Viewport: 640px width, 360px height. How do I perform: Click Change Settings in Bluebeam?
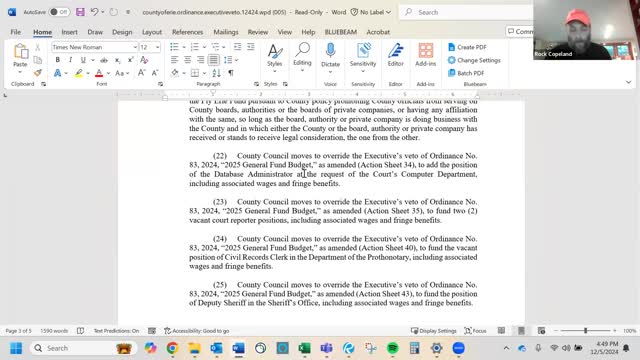tap(474, 60)
